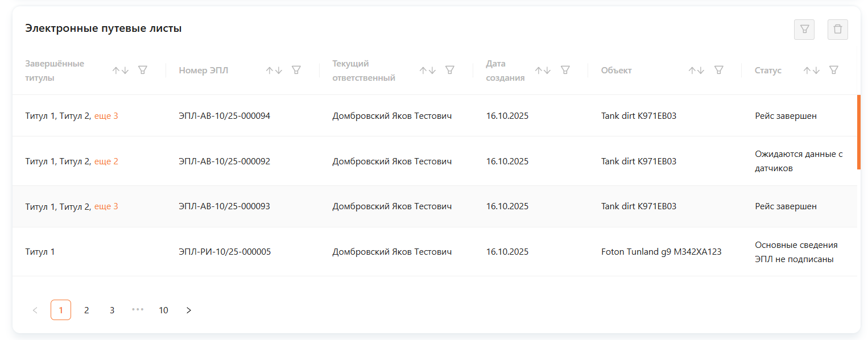The image size is (868, 340).
Task: Open filter for Завершённые титулы column
Action: 143,70
